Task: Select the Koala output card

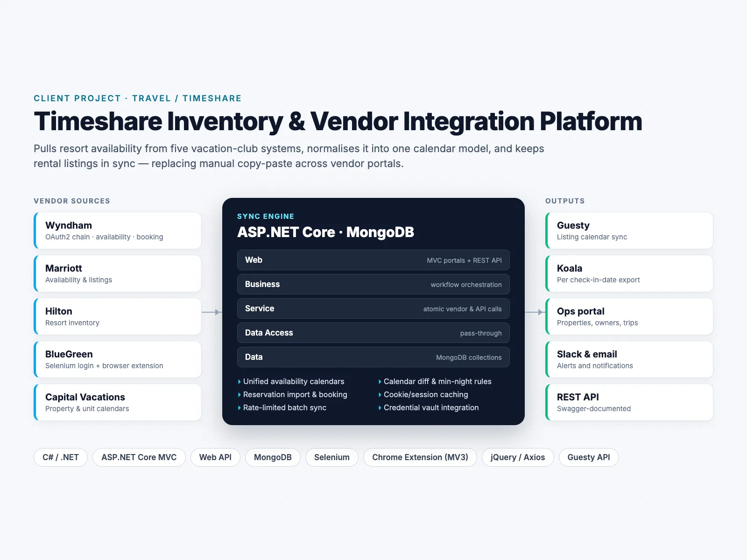Action: click(629, 273)
